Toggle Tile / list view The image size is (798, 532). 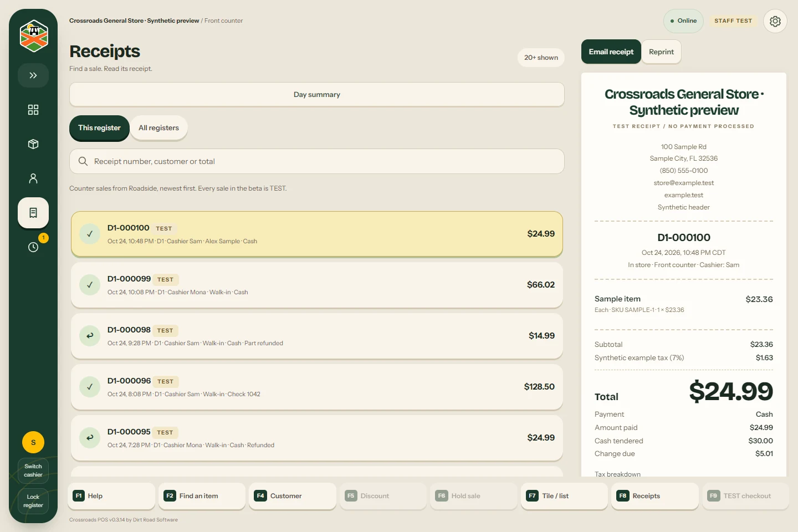(564, 496)
